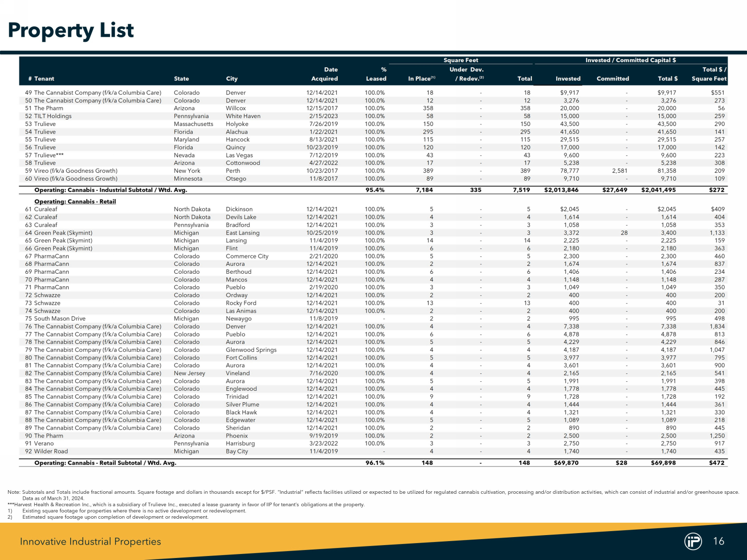
Task: Click the Invested / Committed Capital $ header
Action: pos(630,60)
